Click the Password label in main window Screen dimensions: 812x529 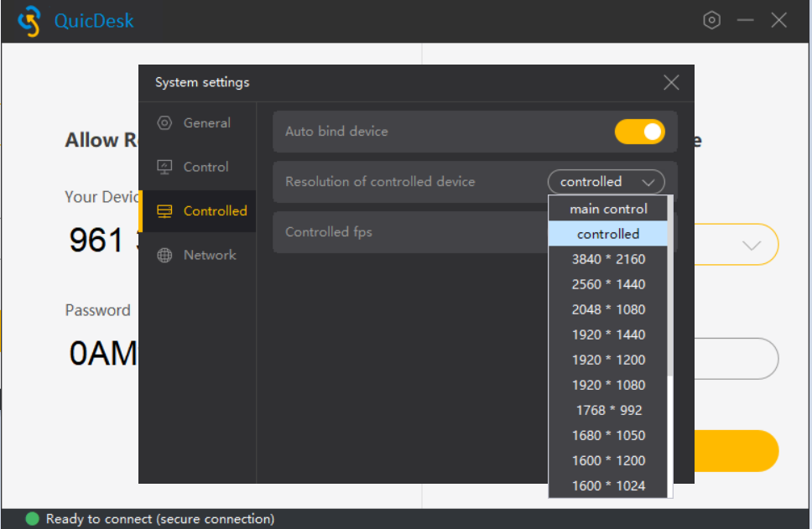point(98,310)
